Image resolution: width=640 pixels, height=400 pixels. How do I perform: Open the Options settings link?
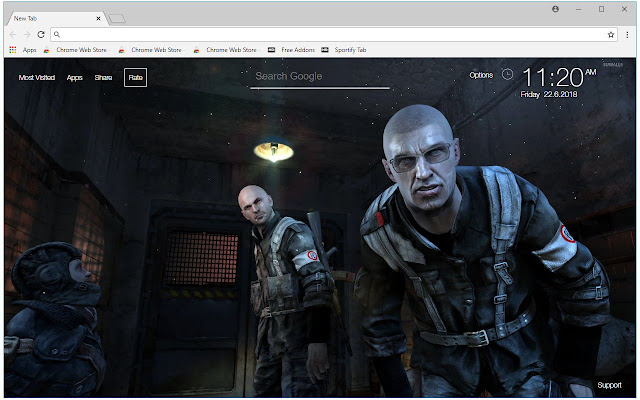(481, 75)
